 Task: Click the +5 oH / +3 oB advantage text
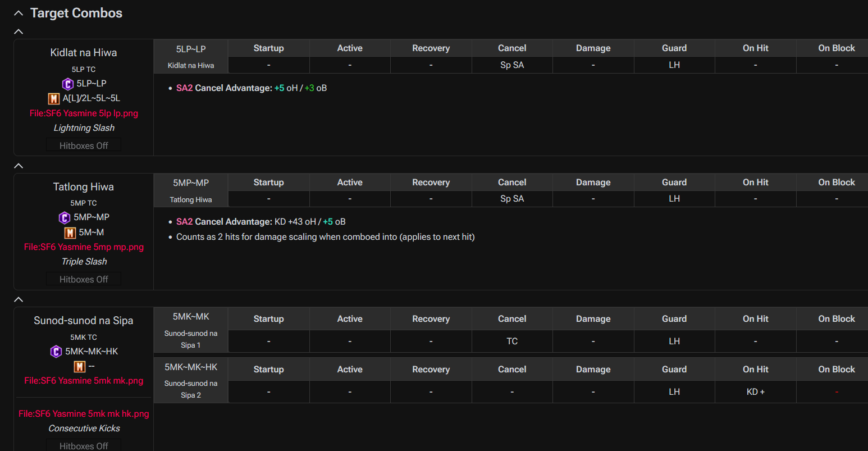[300, 88]
